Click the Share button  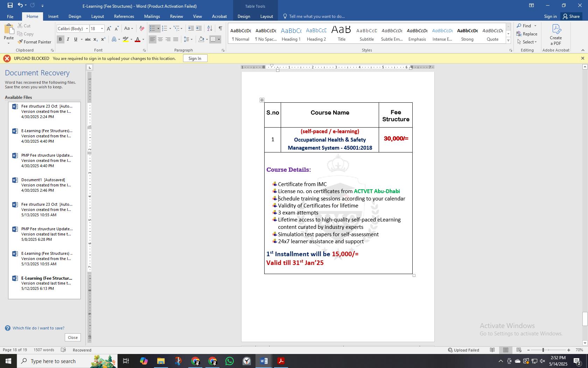coord(571,16)
